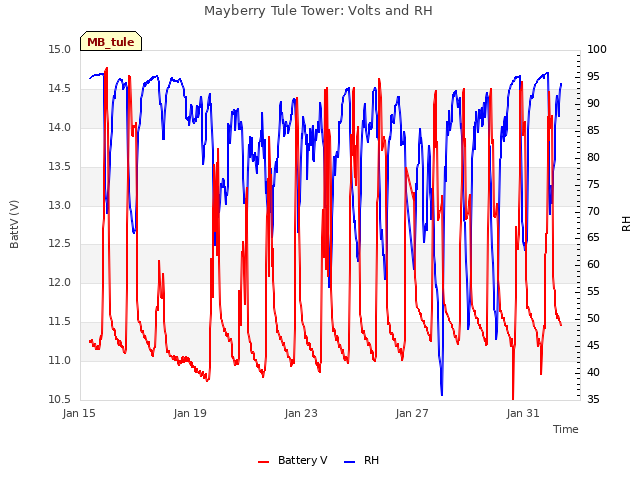
Task: Click the Jan 19 x-axis tick label
Action: point(190,413)
